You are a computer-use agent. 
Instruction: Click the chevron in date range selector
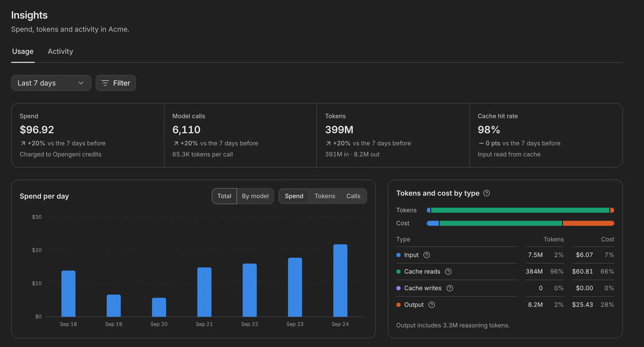(81, 83)
